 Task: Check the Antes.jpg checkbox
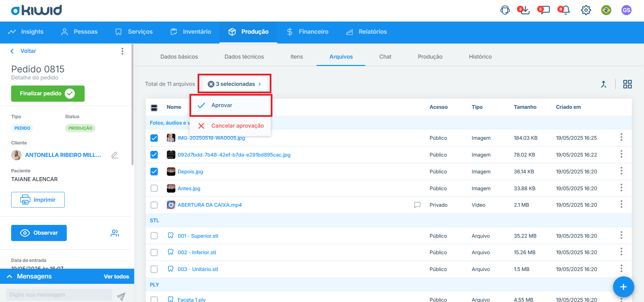(154, 188)
